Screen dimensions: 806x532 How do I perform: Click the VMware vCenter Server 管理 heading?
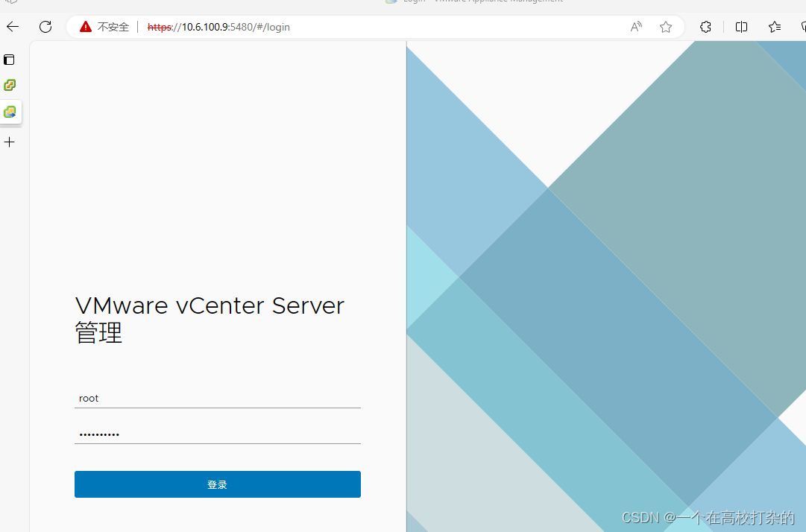point(210,319)
